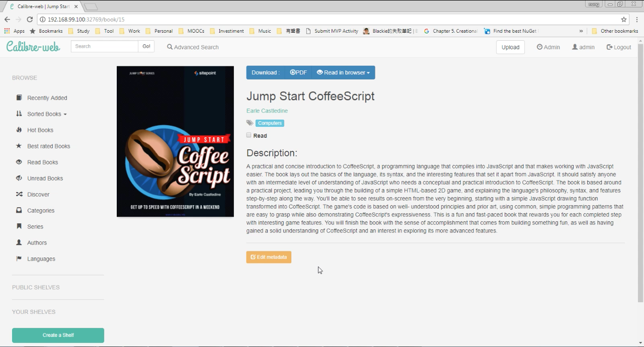Open Best rated Books list
The image size is (644, 347).
48,146
